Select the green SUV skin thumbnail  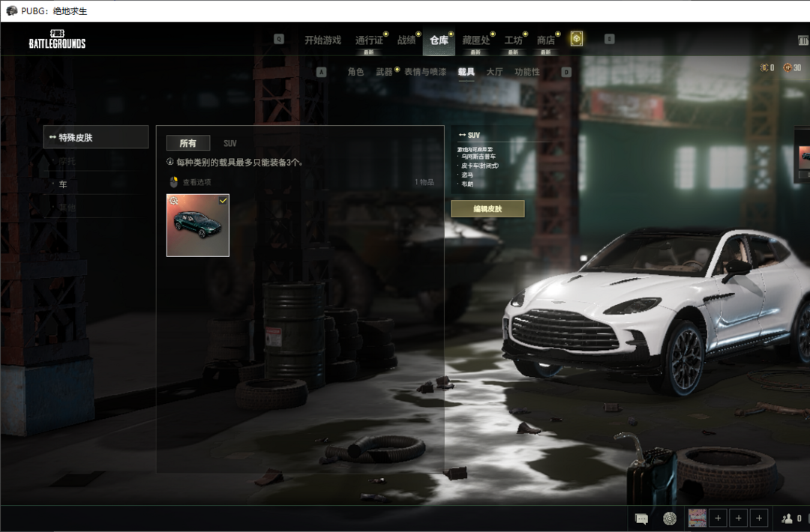[198, 225]
